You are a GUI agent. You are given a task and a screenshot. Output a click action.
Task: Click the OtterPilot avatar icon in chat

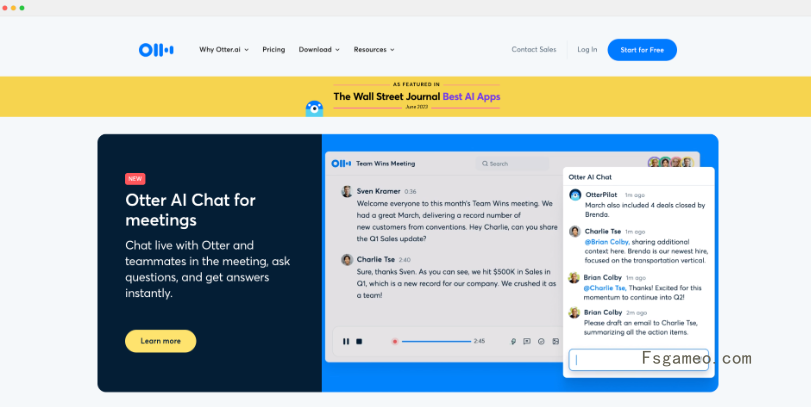(575, 195)
